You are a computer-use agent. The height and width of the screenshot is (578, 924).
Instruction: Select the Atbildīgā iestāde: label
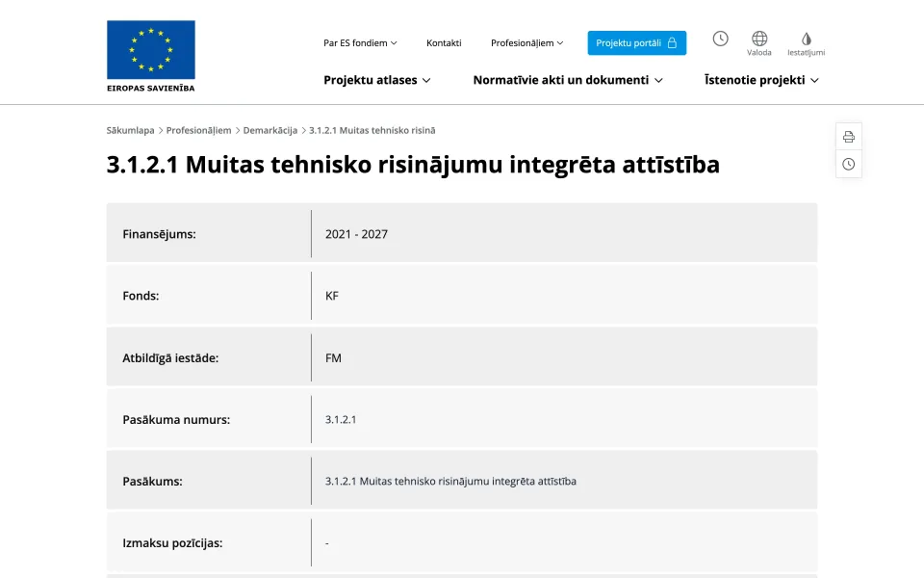point(170,358)
